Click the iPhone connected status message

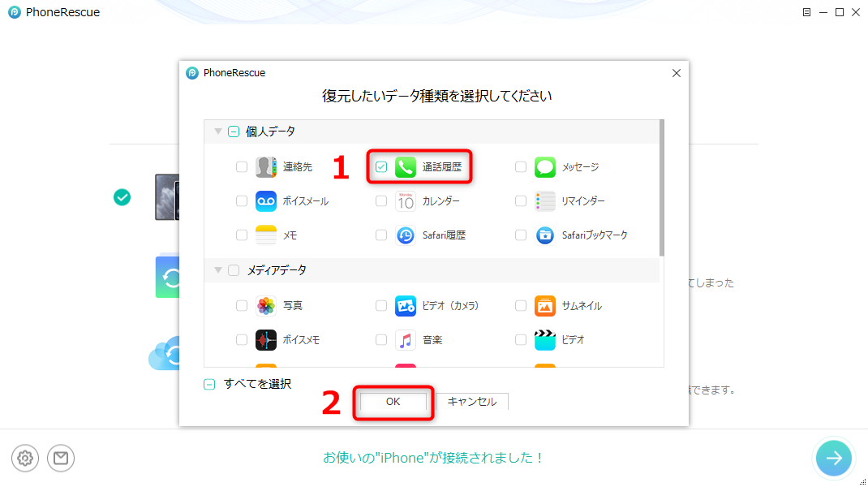(433, 458)
